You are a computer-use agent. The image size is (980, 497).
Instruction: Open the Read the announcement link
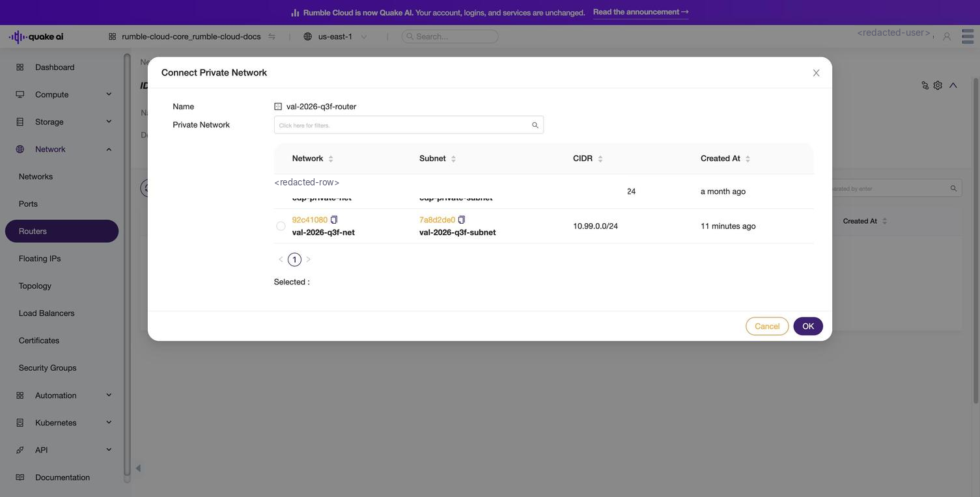click(641, 12)
